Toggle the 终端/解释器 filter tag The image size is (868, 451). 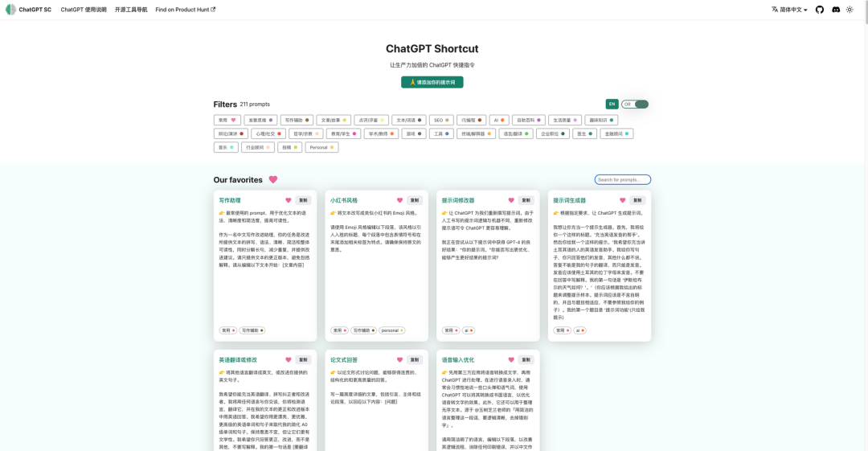[x=476, y=133]
